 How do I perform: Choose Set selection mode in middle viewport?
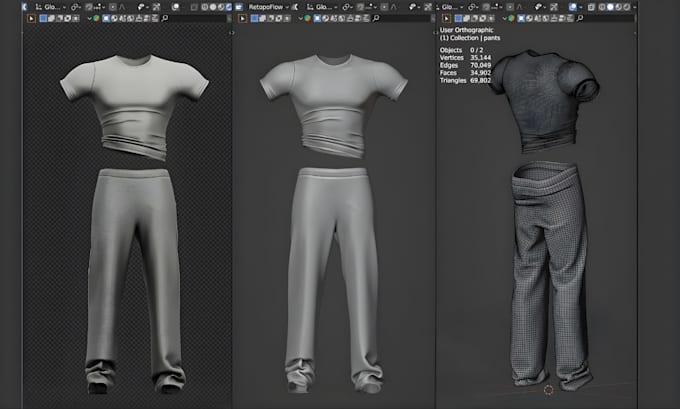pos(254,18)
